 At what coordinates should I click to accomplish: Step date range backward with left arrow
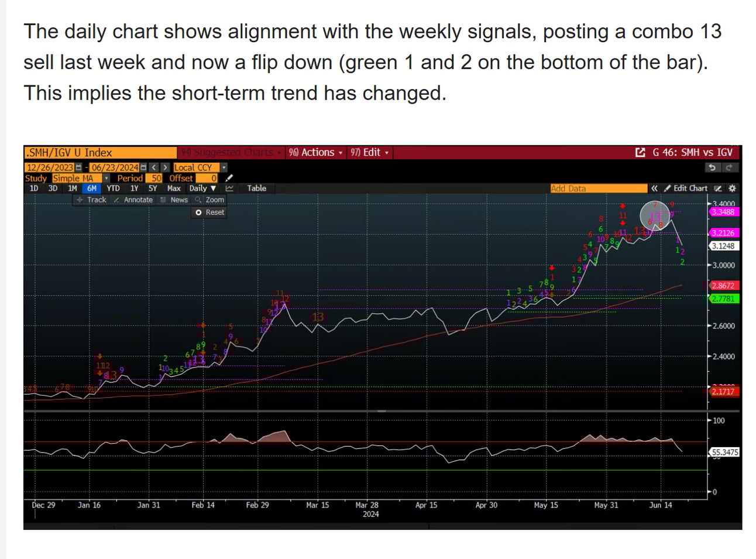pos(154,167)
